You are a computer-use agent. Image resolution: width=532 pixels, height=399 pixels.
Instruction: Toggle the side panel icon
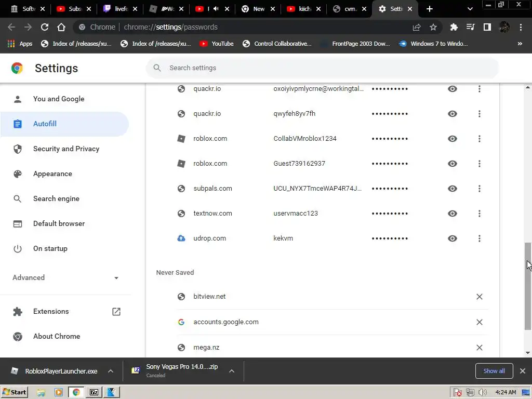pos(487,27)
